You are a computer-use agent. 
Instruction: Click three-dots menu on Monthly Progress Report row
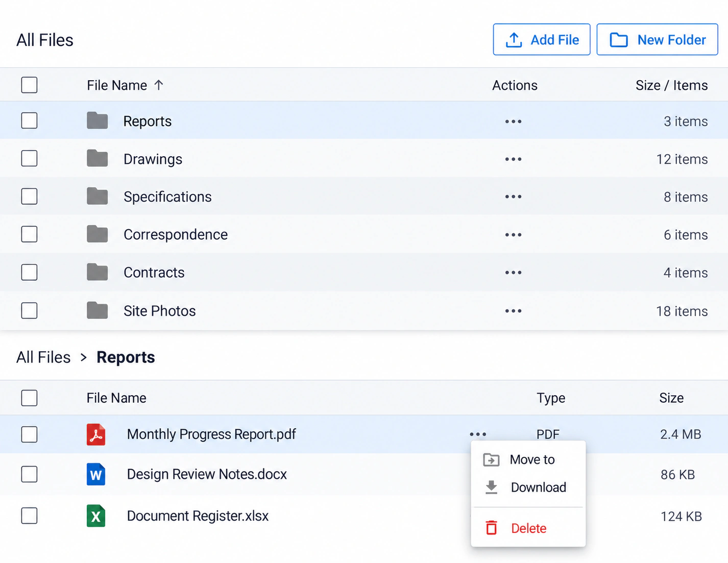click(478, 434)
